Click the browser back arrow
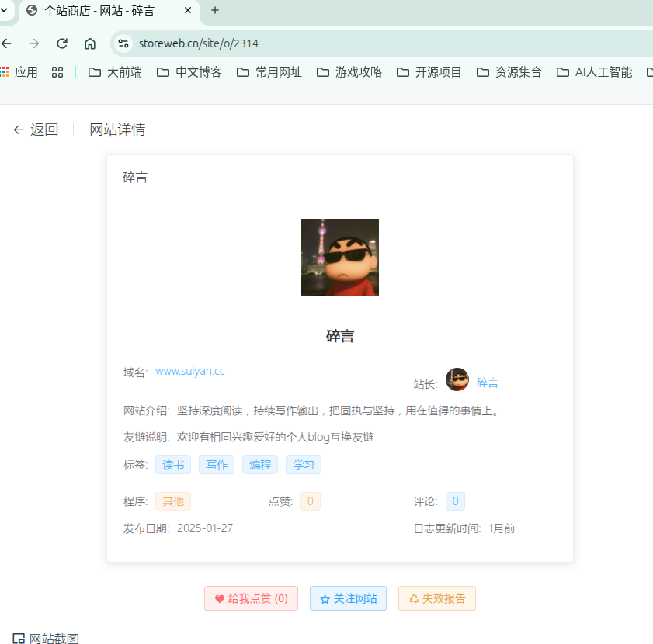Image resolution: width=653 pixels, height=644 pixels. pos(6,43)
